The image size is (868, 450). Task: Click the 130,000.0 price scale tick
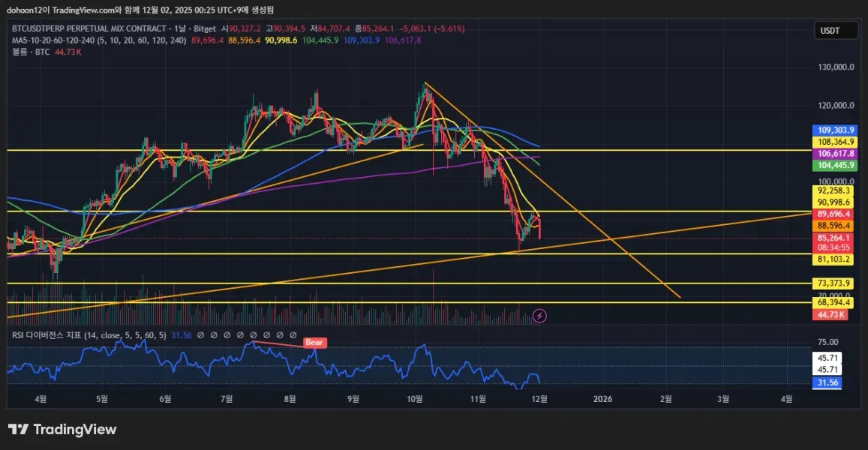tap(836, 67)
